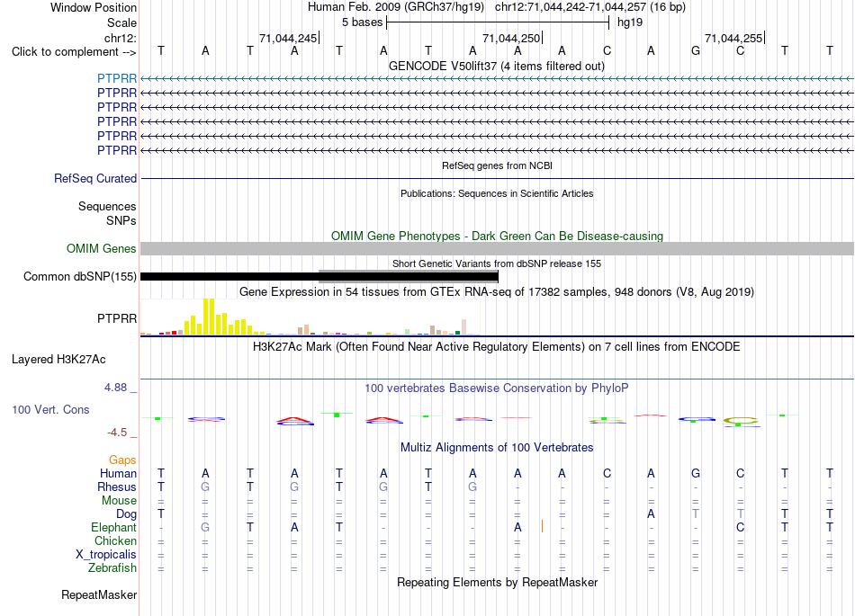Click the hg19 label beside scale bar
Viewport: 855px width, 616px height.
tap(630, 22)
